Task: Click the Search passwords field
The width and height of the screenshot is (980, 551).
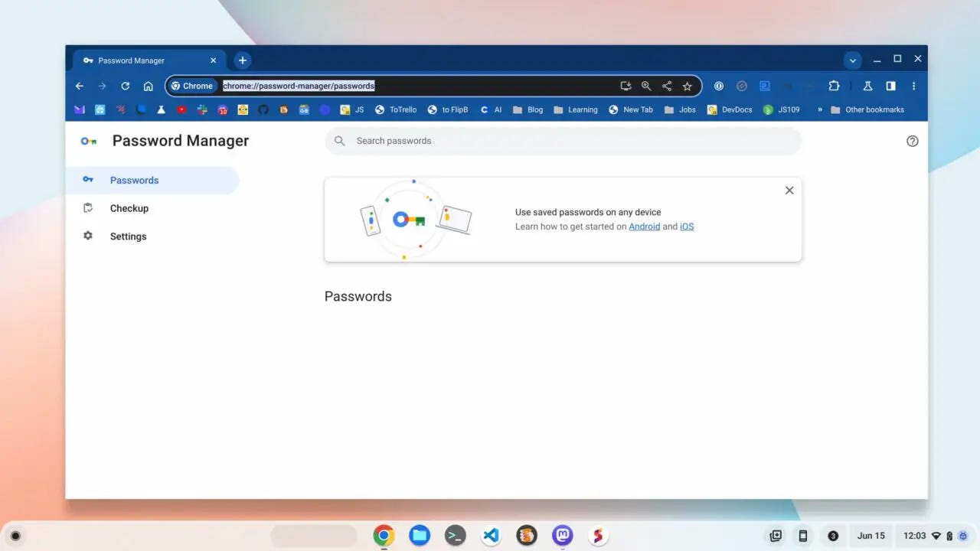Action: coord(563,141)
